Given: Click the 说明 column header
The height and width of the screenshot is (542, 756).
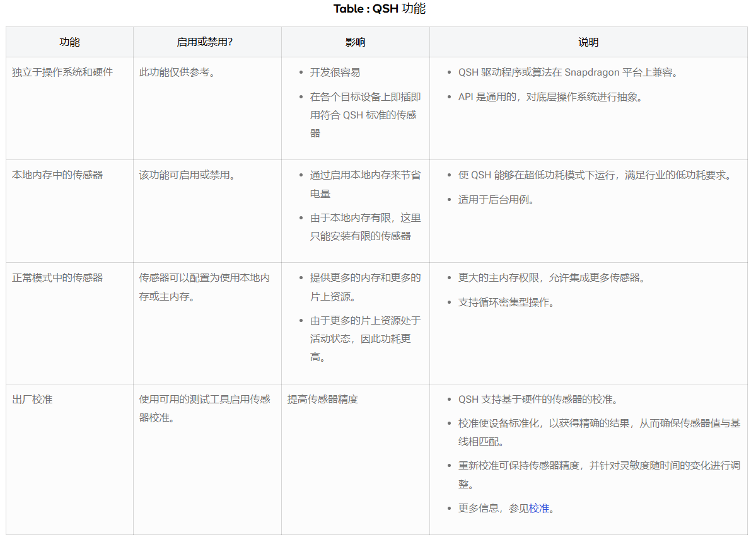Looking at the screenshot, I should click(x=588, y=42).
